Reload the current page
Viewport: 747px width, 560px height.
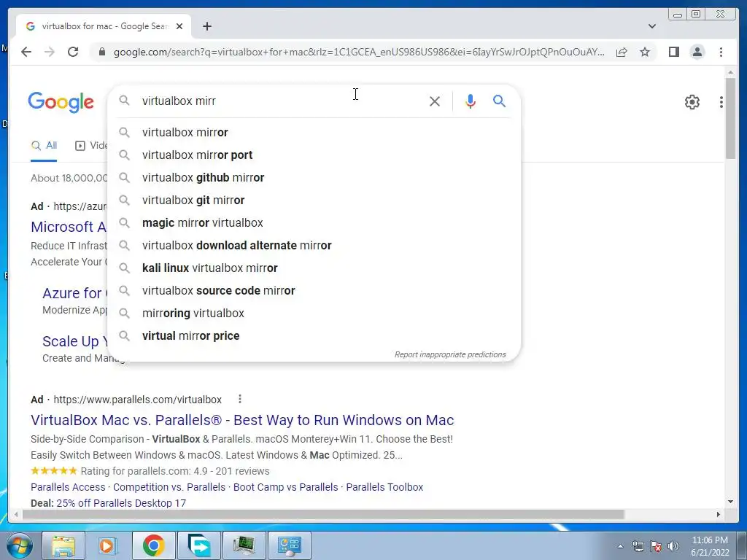click(73, 52)
